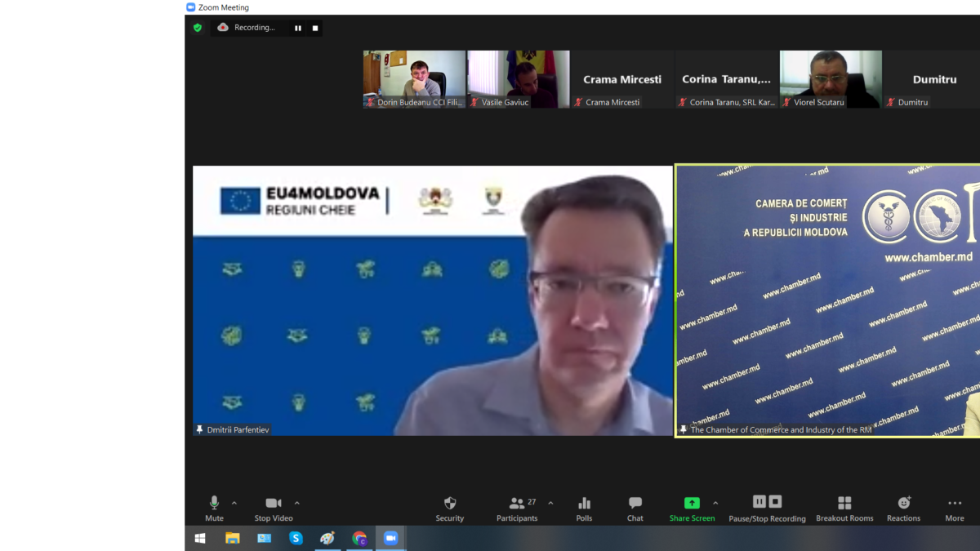Pause recording from the bottom toolbar
This screenshot has width=980, height=551.
click(x=759, y=501)
